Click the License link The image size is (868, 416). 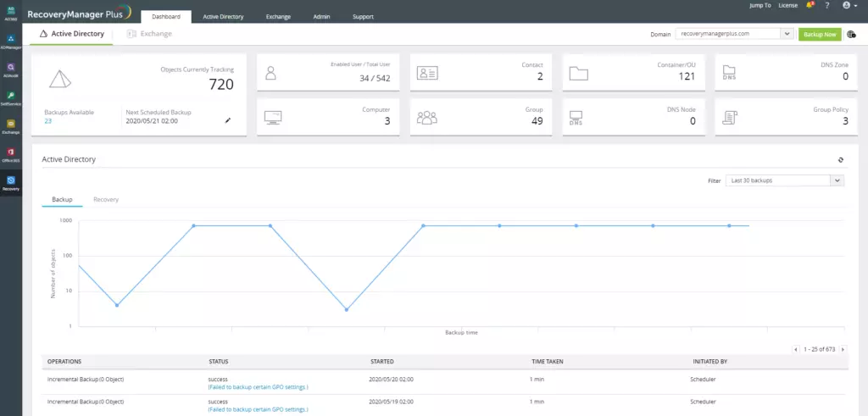[787, 5]
